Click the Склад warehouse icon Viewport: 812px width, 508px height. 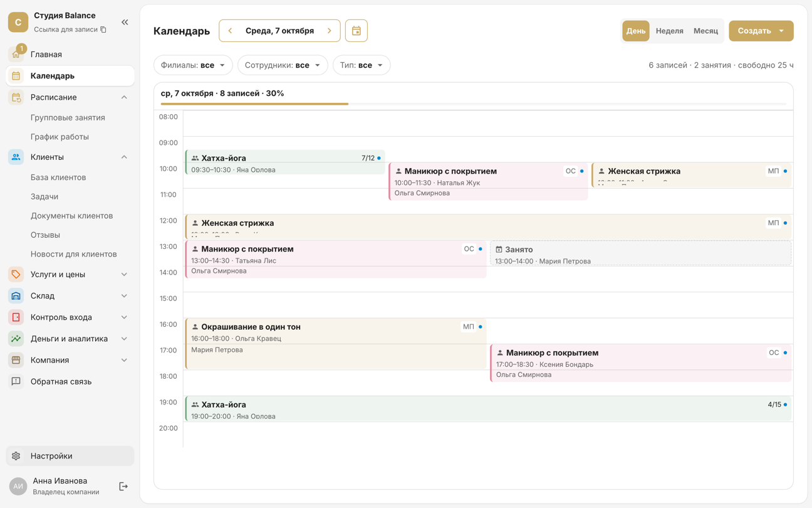click(16, 296)
